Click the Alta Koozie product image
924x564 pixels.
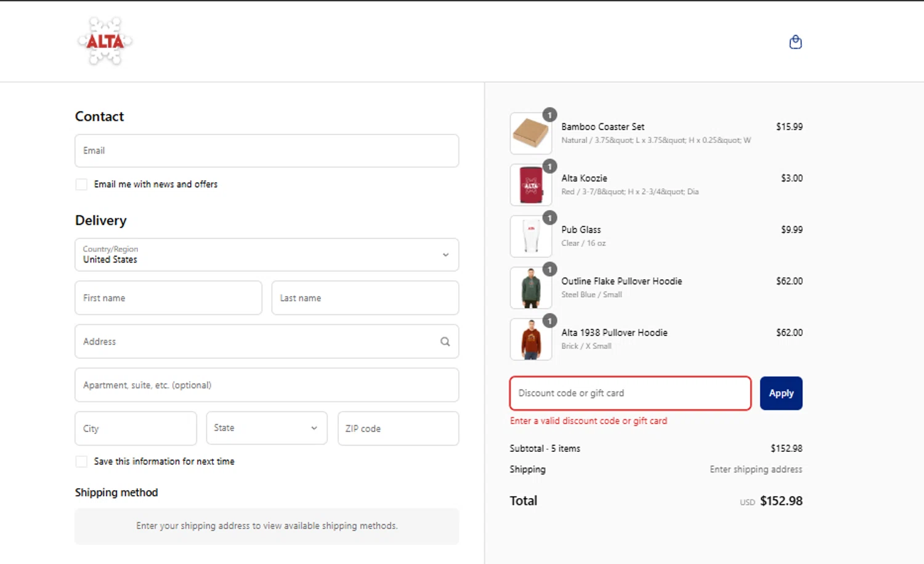tap(530, 185)
